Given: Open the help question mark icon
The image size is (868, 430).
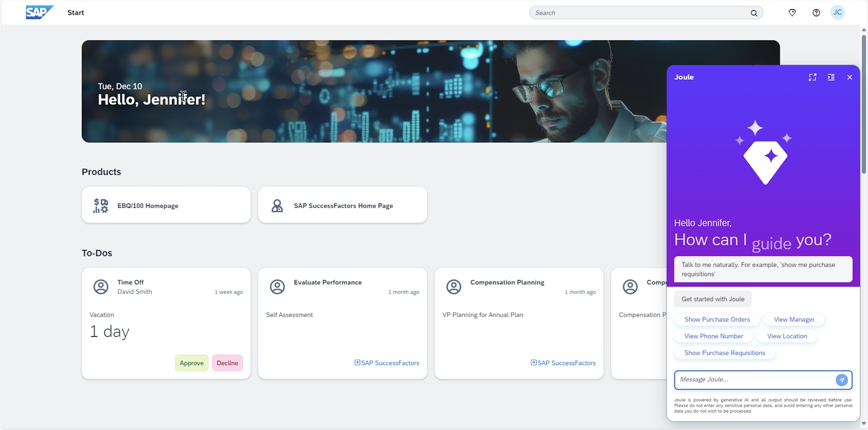Looking at the screenshot, I should [x=816, y=13].
